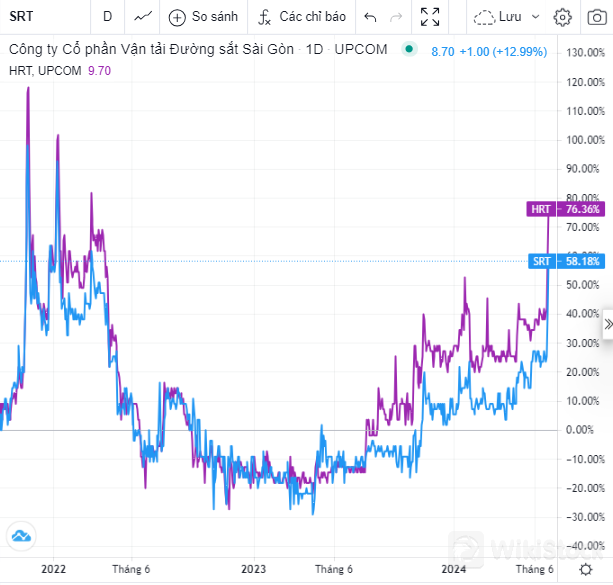Undo the last chart action
Image resolution: width=613 pixels, height=585 pixels.
coord(371,17)
